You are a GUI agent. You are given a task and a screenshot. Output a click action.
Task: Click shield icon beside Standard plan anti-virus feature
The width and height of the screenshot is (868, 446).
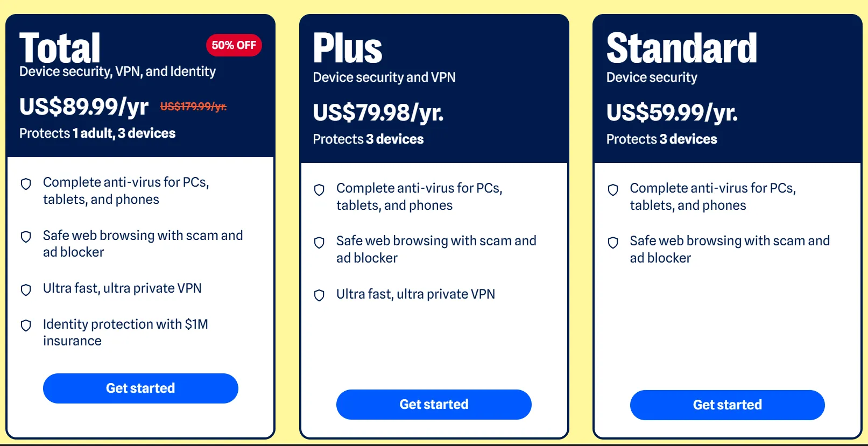613,190
